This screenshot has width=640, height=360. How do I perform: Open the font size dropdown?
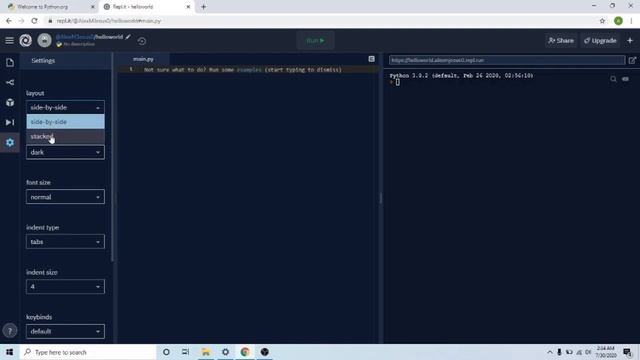[65, 197]
